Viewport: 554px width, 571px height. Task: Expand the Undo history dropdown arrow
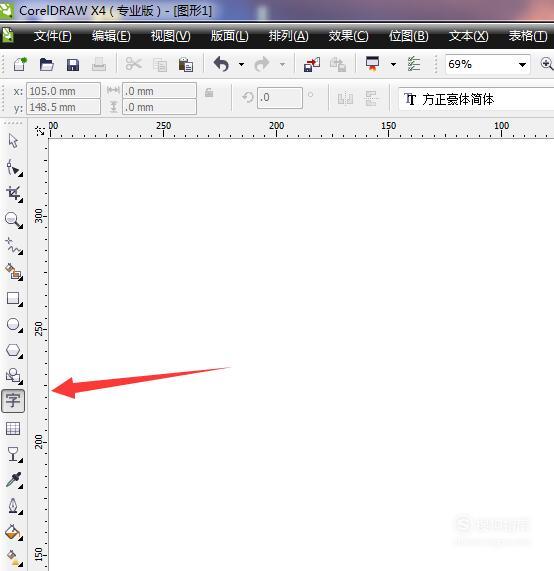[x=241, y=64]
